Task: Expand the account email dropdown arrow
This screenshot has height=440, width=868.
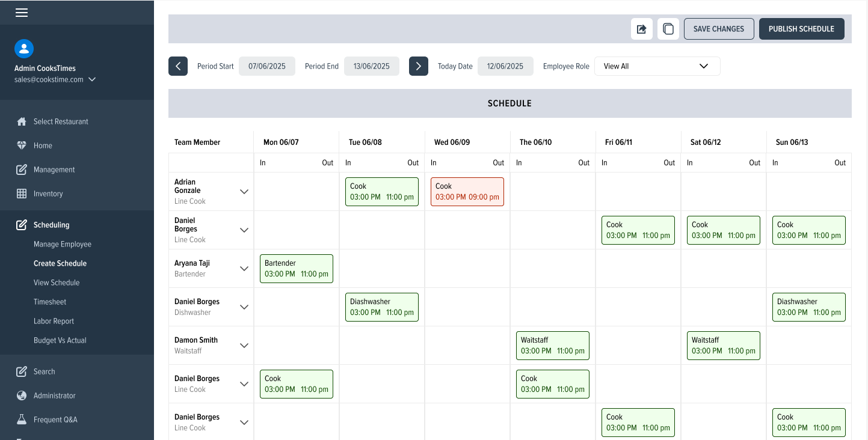Action: (92, 79)
